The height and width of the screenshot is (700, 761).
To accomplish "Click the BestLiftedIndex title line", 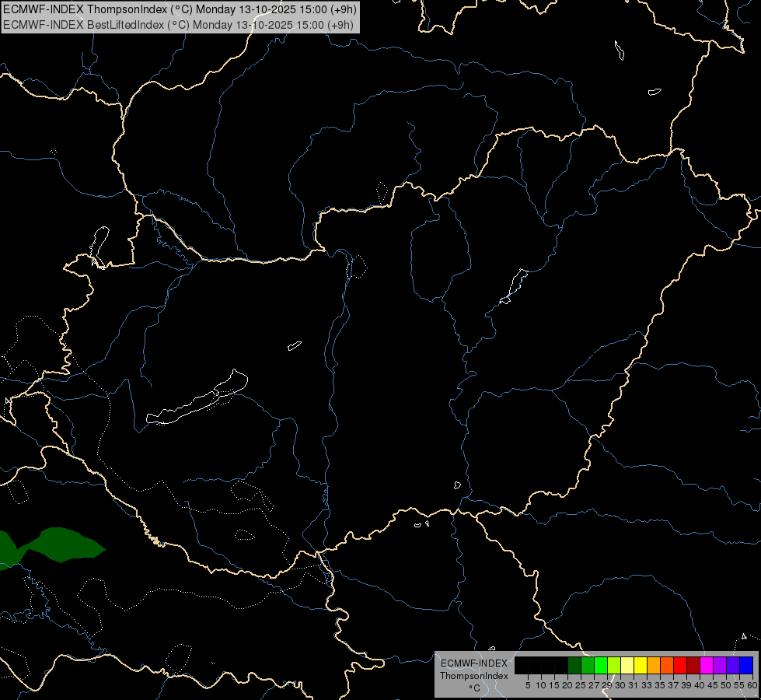I will coord(178,25).
